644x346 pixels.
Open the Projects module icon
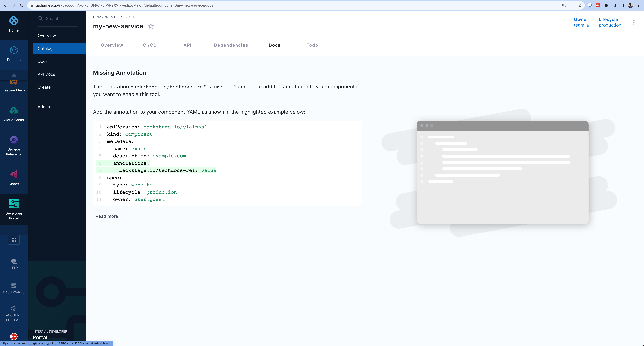pyautogui.click(x=14, y=50)
